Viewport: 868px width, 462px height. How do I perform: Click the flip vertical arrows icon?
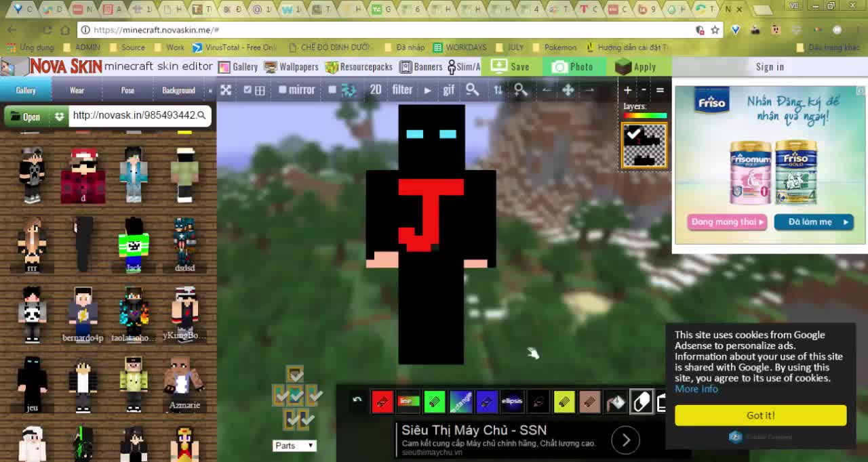click(x=498, y=90)
